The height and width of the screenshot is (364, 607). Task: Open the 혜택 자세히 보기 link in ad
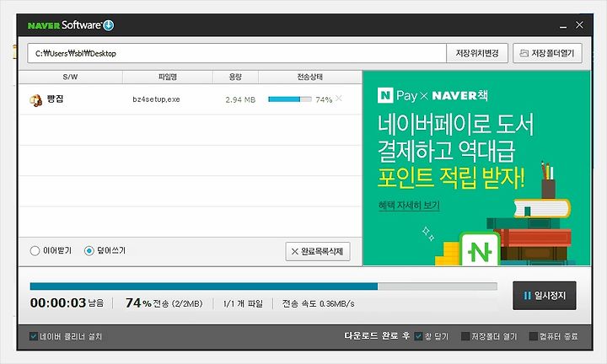click(409, 206)
